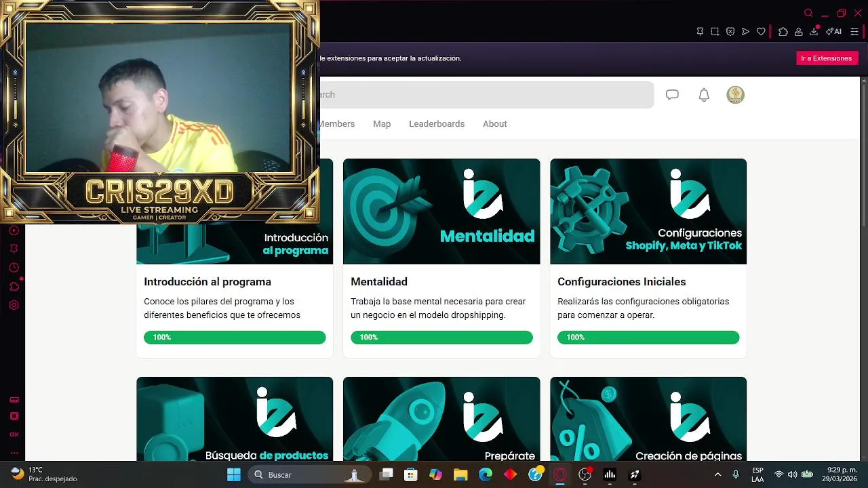Start a snapshot with the capture icon

tap(715, 31)
